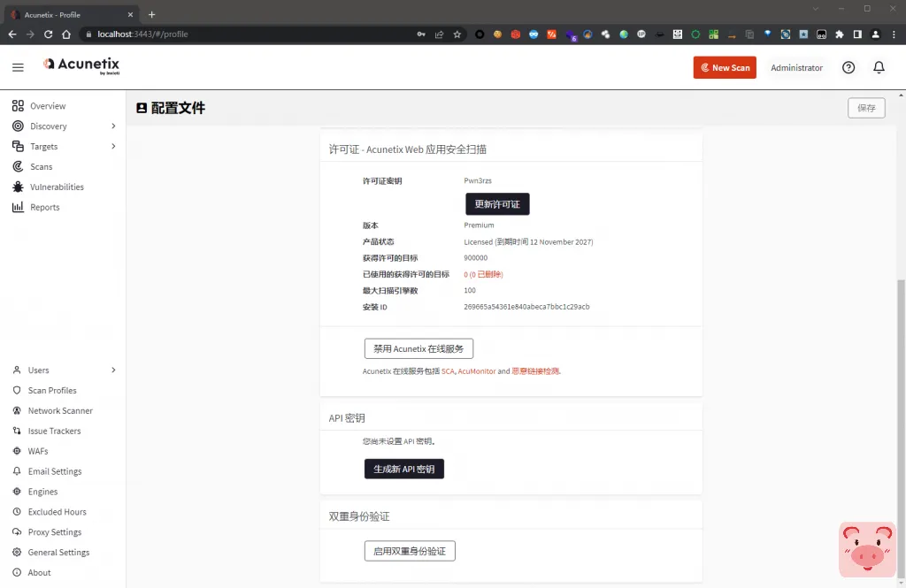
Task: Click the Engines icon
Action: click(17, 491)
